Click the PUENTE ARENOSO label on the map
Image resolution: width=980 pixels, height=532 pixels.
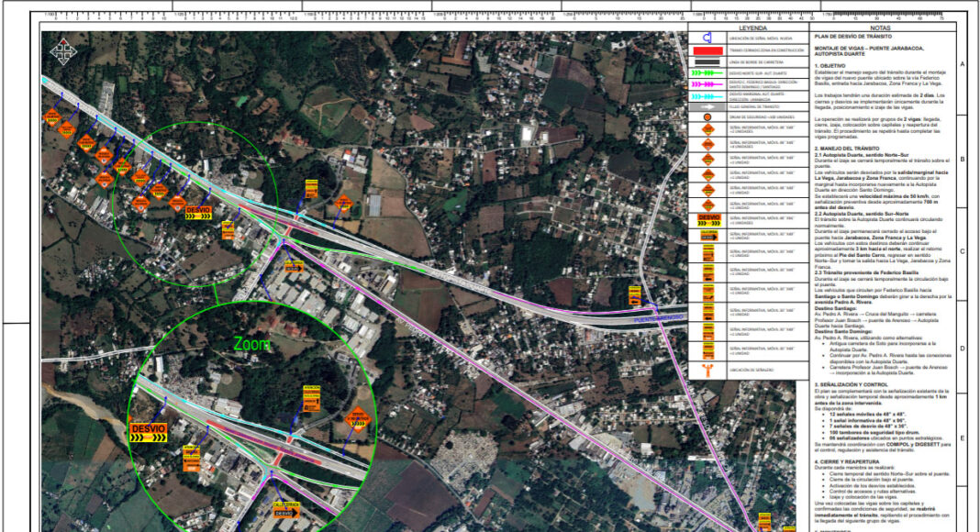(658, 319)
